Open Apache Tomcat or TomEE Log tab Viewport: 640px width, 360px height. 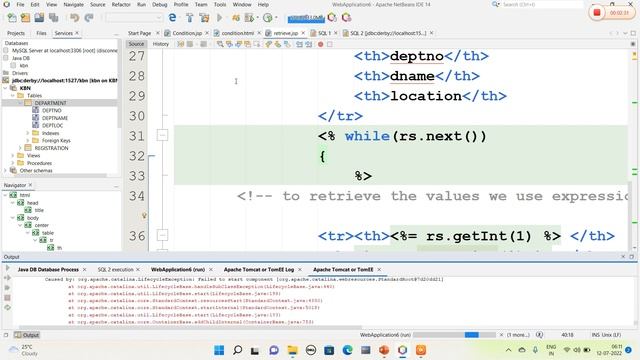tap(259, 269)
